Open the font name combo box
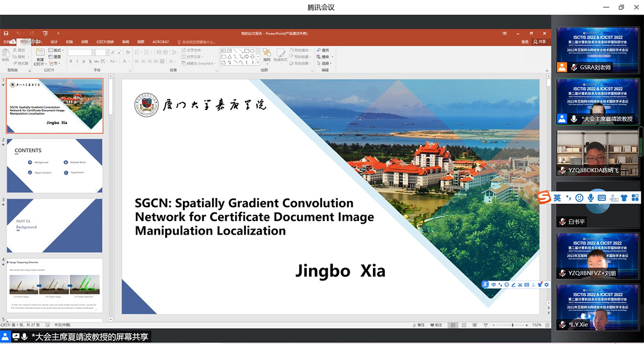Screen dimensions: 644x344 pos(81,53)
